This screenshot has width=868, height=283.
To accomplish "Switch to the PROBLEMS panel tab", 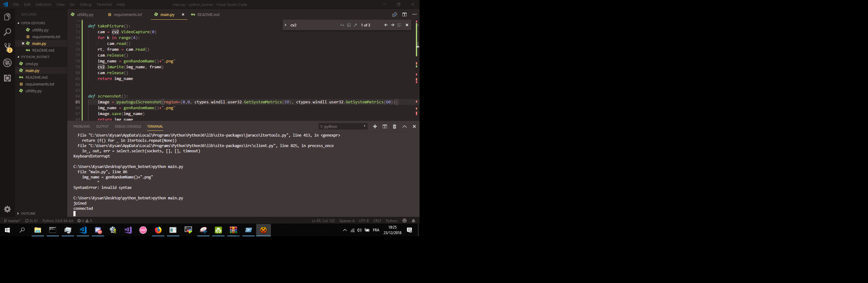I will 81,126.
